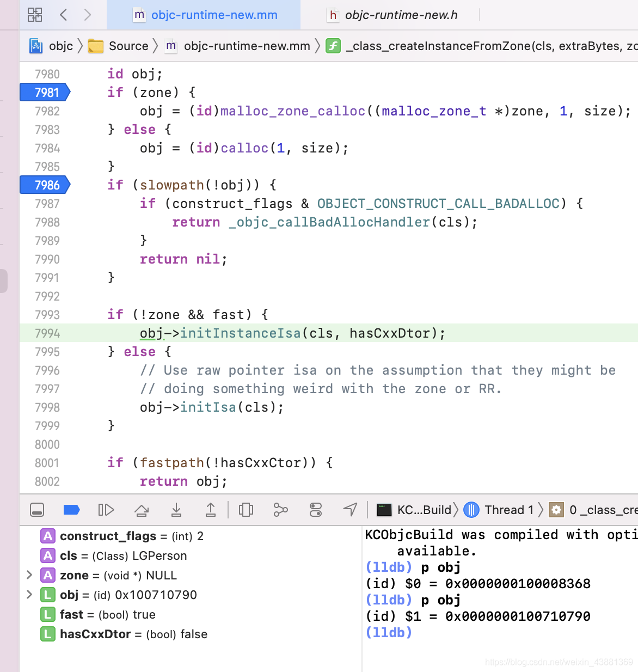This screenshot has height=672, width=638.
Task: Select stack frame 0 _class_cre...
Action: (593, 510)
